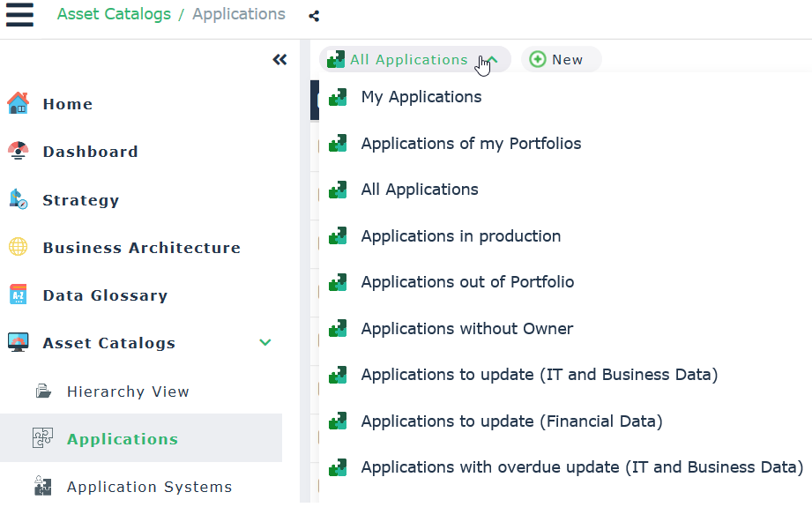Click the Strategy chess piece icon
Image resolution: width=812 pixels, height=522 pixels.
[x=18, y=199]
